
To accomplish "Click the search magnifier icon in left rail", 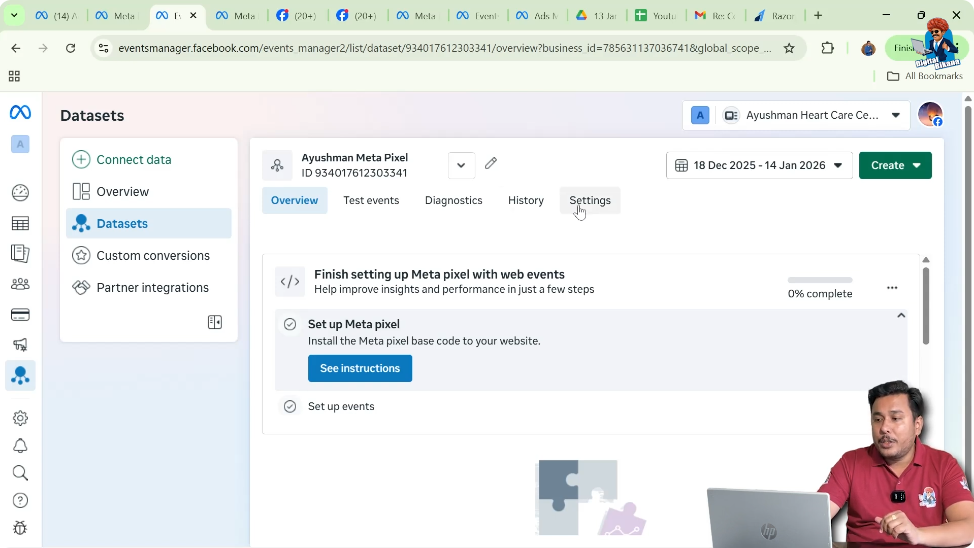I will pyautogui.click(x=20, y=473).
